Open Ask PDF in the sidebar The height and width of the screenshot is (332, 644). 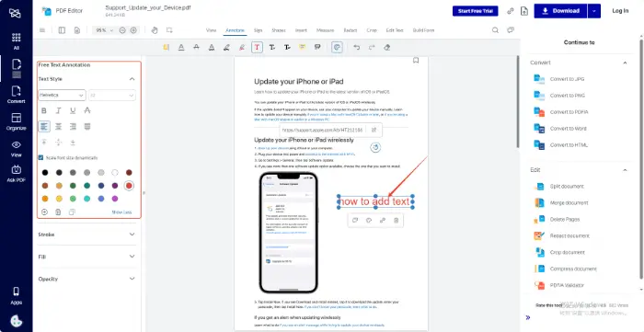coord(16,174)
